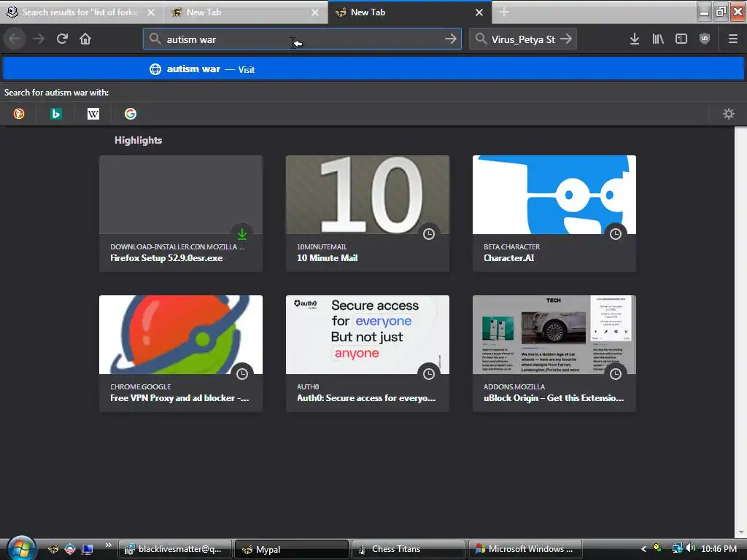Open search settings gear icon

tap(729, 114)
